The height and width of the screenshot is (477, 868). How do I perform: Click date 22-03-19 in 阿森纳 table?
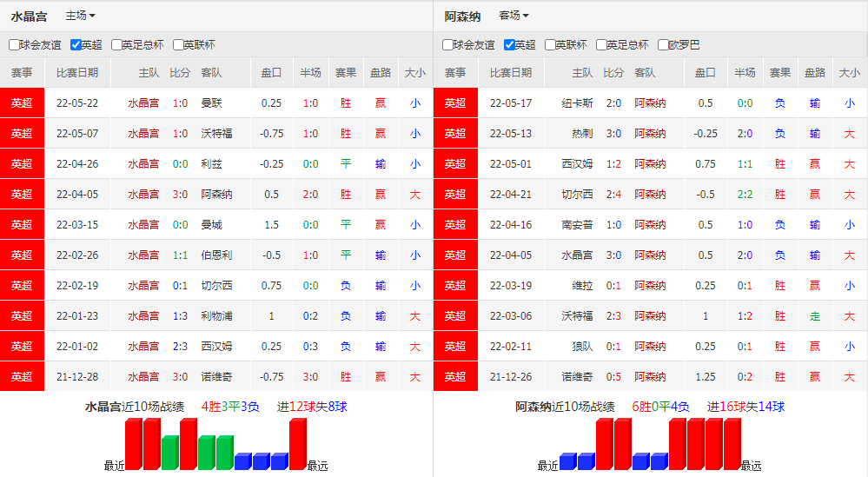coord(510,286)
